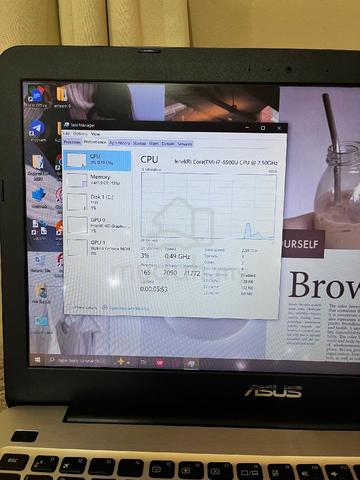Click the Windows Start button
The width and height of the screenshot is (360, 480).
tap(37, 360)
